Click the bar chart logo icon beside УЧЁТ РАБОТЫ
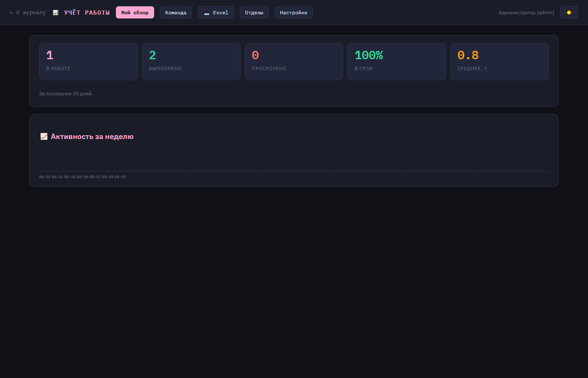Screen dimensions: 588x378 55,13
